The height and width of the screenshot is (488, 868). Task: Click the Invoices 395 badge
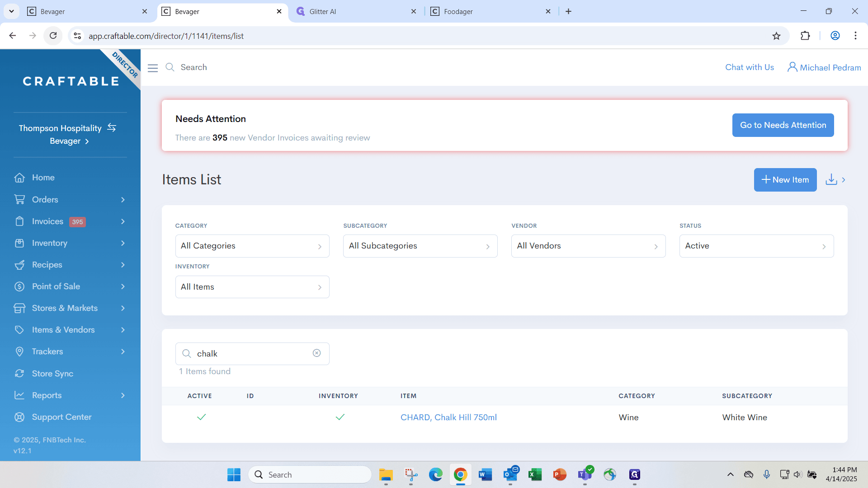pos(77,222)
